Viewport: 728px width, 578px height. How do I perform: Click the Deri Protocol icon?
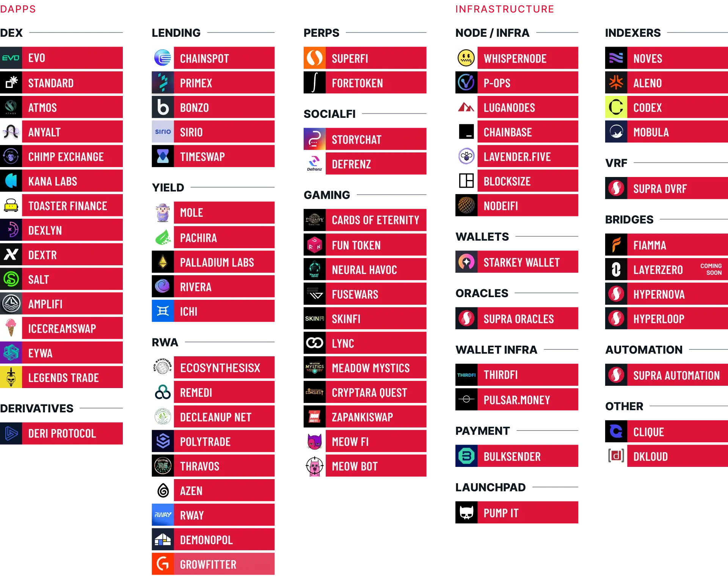click(x=11, y=433)
